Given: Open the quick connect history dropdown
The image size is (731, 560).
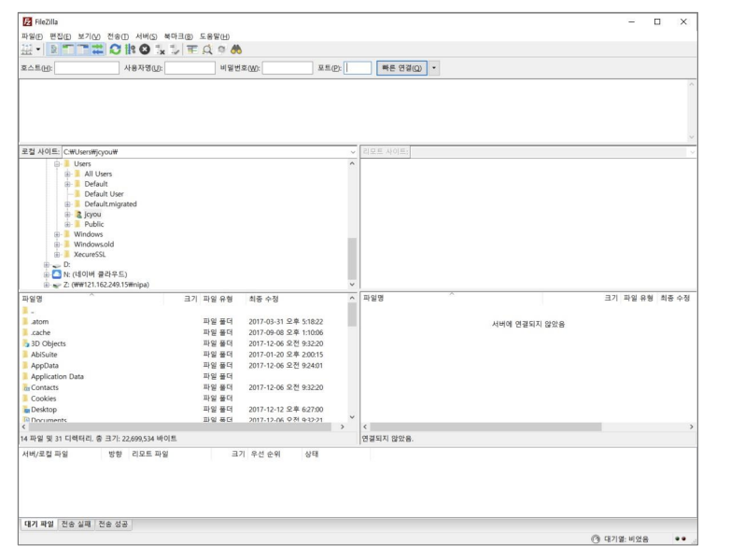Looking at the screenshot, I should point(434,68).
